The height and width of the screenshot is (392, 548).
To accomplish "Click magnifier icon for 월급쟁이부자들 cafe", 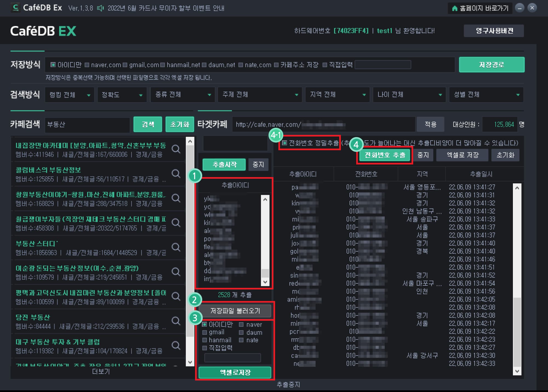I will (x=176, y=223).
